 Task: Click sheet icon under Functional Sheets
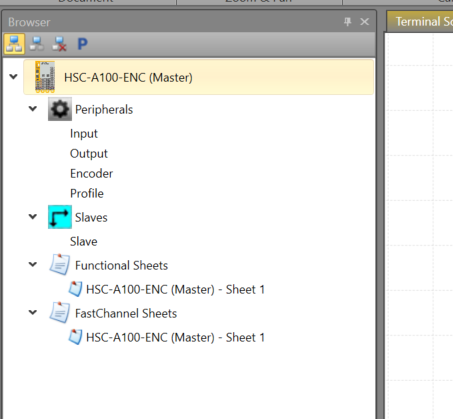click(75, 289)
